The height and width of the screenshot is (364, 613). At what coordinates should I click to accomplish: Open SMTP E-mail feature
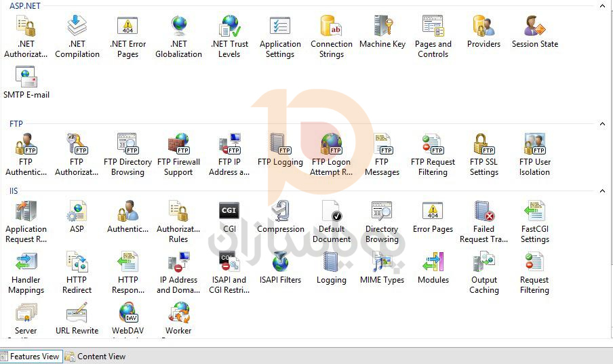pos(26,83)
